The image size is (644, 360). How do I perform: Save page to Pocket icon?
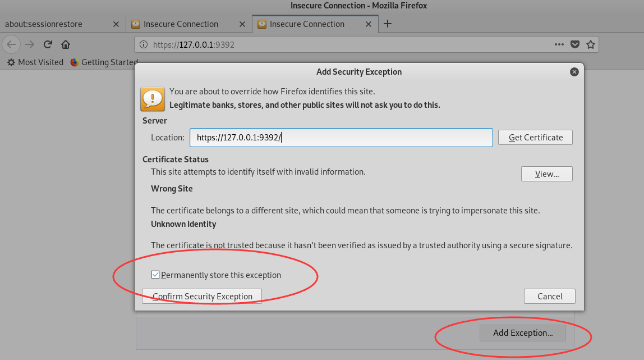click(x=575, y=44)
